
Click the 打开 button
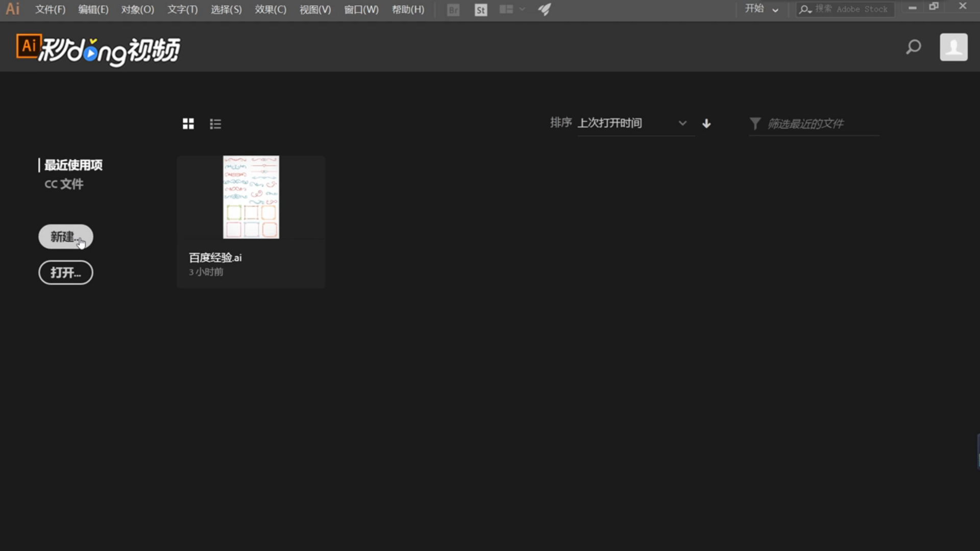tap(65, 272)
